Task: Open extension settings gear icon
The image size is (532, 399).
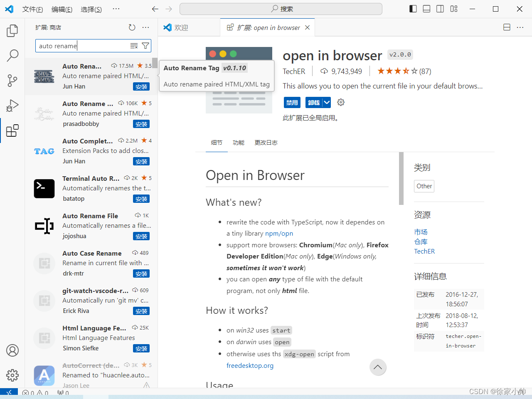Action: coord(341,102)
